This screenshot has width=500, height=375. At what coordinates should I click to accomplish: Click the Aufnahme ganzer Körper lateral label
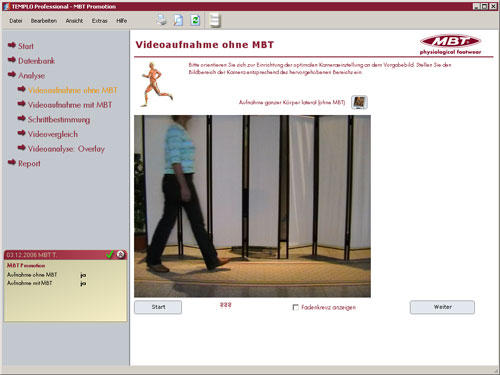tap(292, 102)
